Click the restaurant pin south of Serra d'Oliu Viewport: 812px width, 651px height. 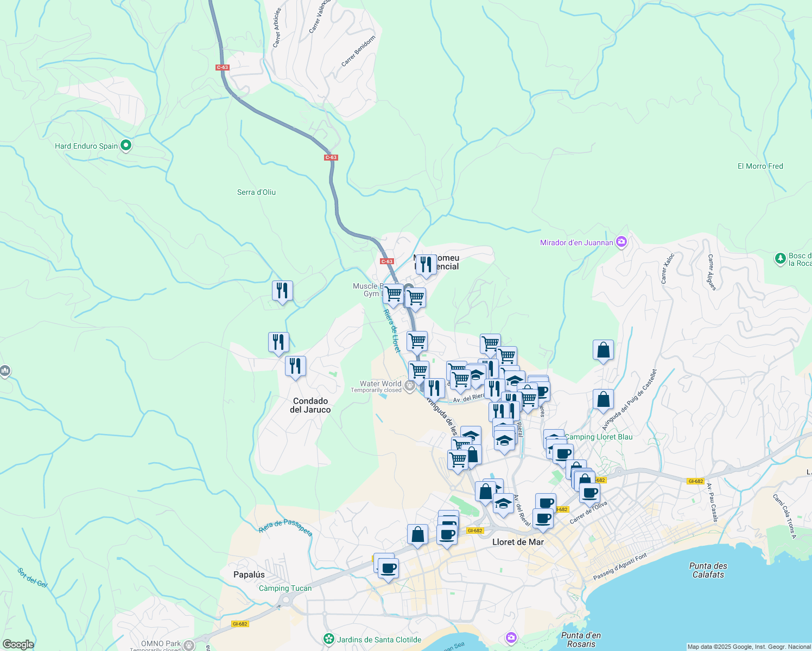[282, 291]
